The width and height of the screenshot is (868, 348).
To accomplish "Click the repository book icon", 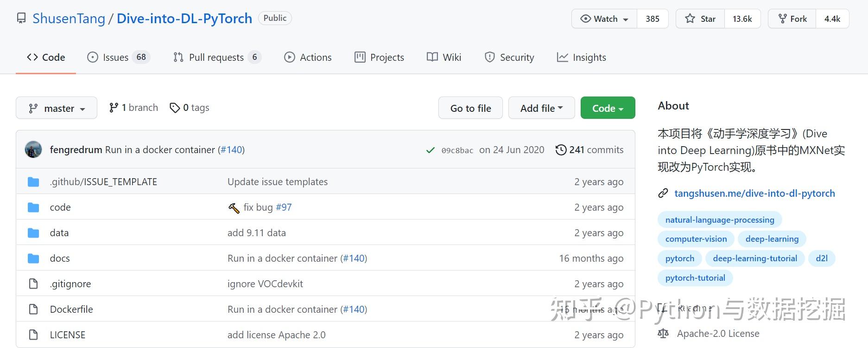I will pos(21,19).
